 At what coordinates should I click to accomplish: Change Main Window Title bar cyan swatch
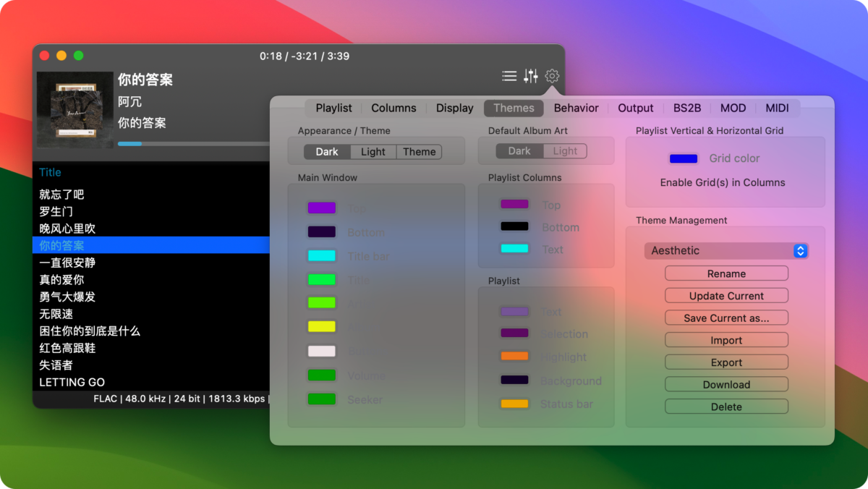pyautogui.click(x=321, y=256)
